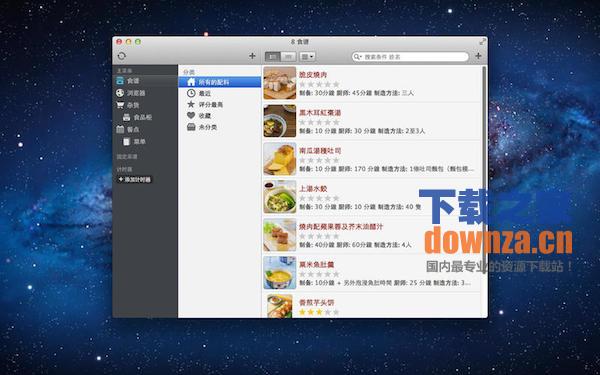
Task: Open the 上湯水餃 recipe title
Action: tap(313, 189)
